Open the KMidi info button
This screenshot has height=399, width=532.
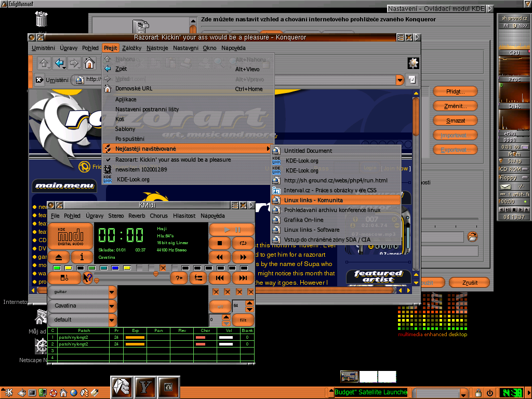click(82, 257)
